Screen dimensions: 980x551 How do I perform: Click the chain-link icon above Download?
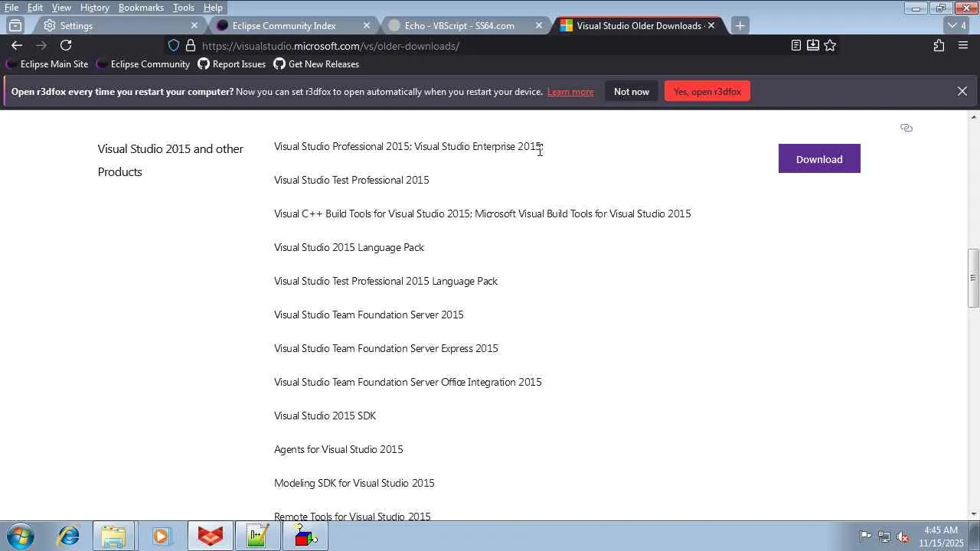(906, 128)
